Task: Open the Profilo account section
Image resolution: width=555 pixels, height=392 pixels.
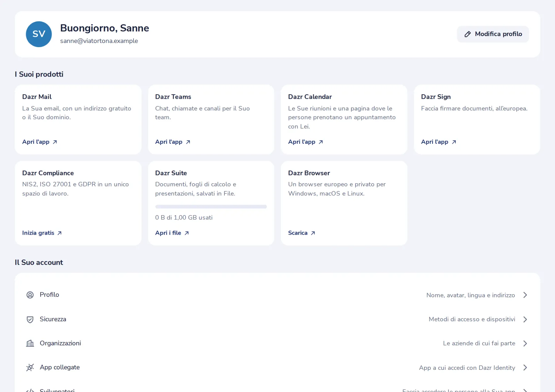Action: 277,295
